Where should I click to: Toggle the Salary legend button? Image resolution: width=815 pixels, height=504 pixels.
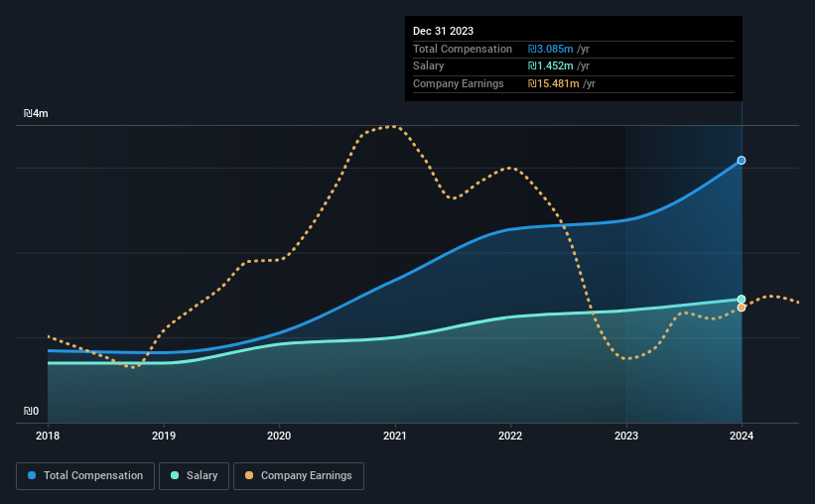(x=194, y=476)
